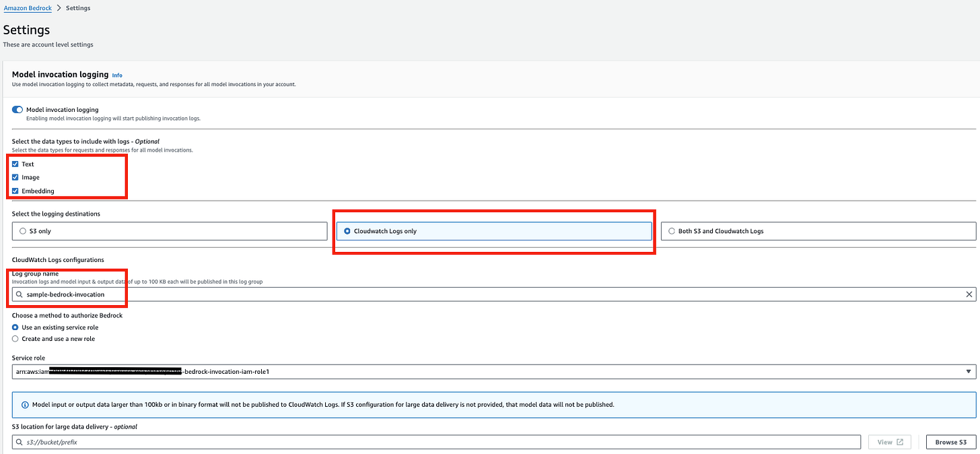The image size is (980, 454).
Task: Click the Browse S3 button
Action: coord(951,442)
